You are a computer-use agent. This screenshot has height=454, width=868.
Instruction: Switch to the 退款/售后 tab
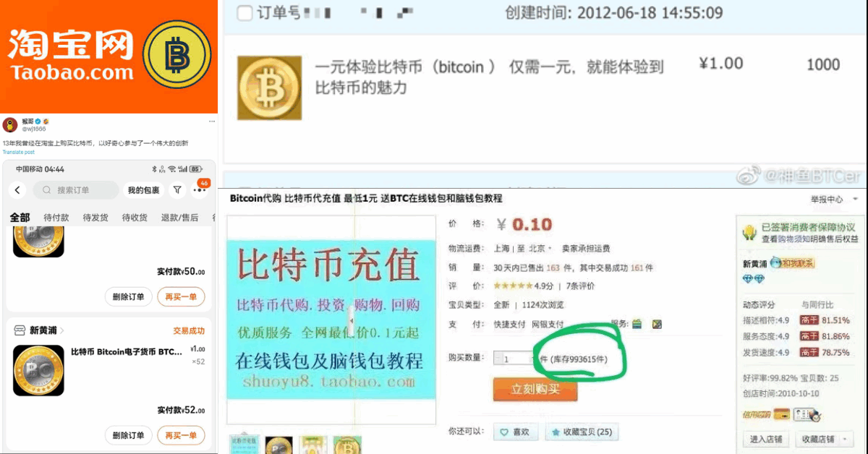[179, 218]
